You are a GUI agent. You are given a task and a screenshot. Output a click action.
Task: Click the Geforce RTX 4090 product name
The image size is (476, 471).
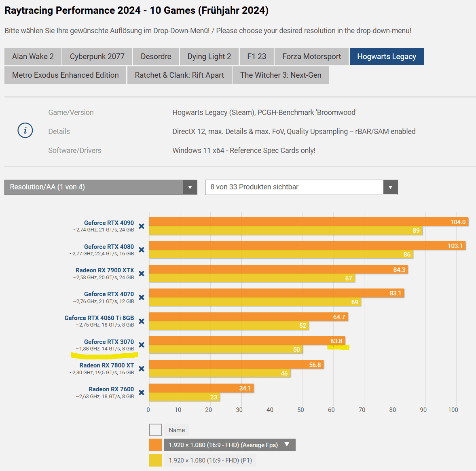[x=109, y=223]
